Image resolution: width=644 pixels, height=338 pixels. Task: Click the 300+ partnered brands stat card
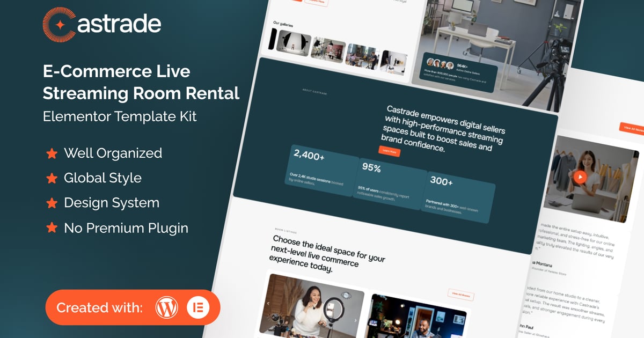pyautogui.click(x=457, y=197)
